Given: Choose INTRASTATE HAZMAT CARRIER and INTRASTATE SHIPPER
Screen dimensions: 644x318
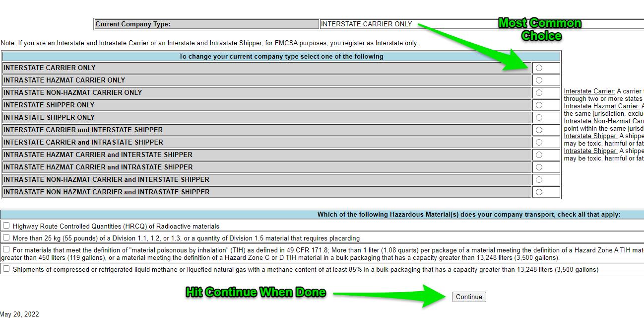Looking at the screenshot, I should coord(539,167).
